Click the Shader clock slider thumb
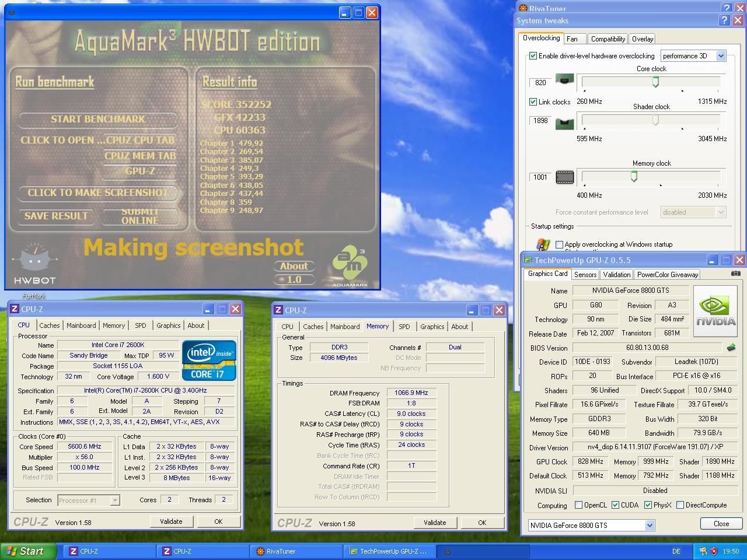 [x=655, y=120]
